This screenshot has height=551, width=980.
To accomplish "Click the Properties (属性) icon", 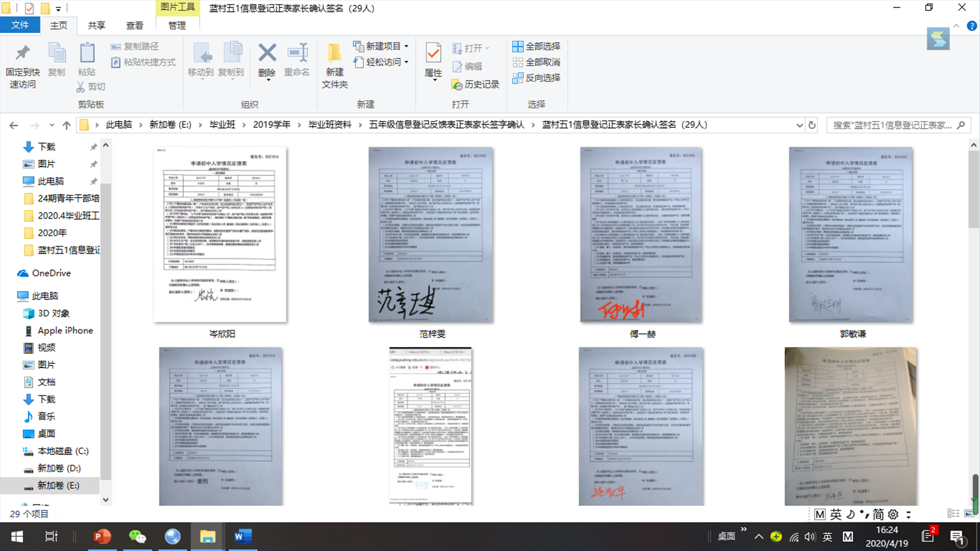I will click(x=433, y=60).
